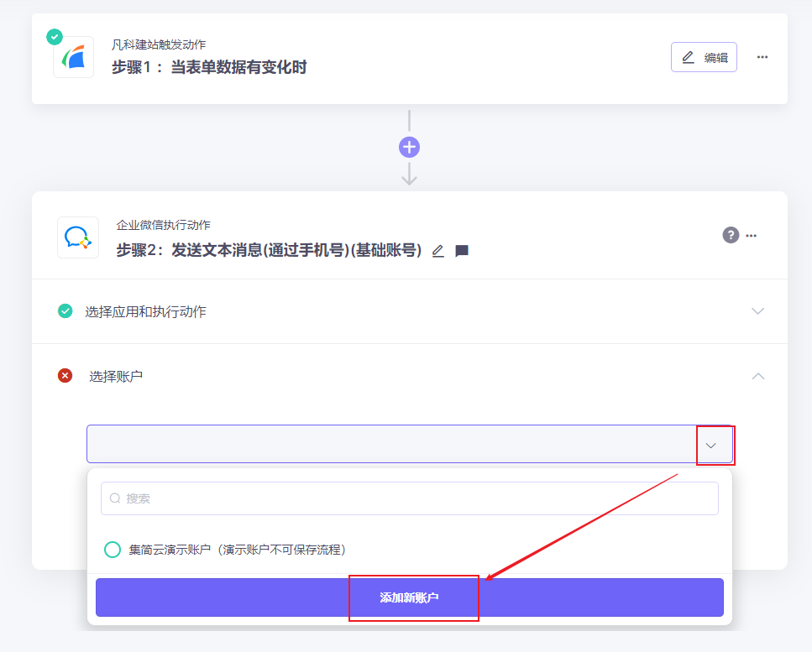Click the 添加新账户 button
The image size is (812, 652).
pos(409,597)
